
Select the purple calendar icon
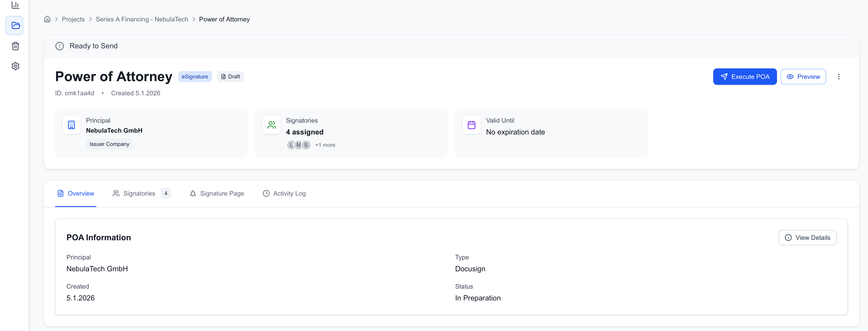471,125
